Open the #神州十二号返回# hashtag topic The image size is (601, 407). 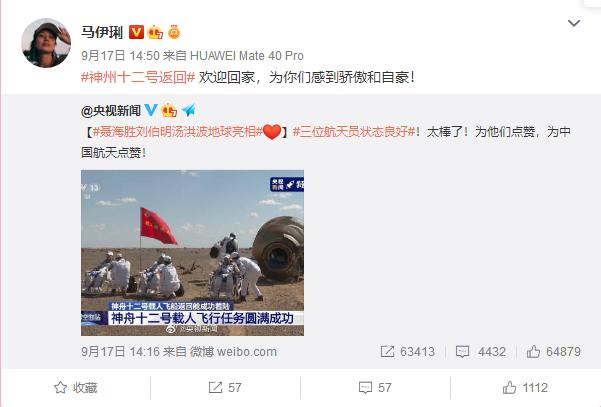[138, 77]
